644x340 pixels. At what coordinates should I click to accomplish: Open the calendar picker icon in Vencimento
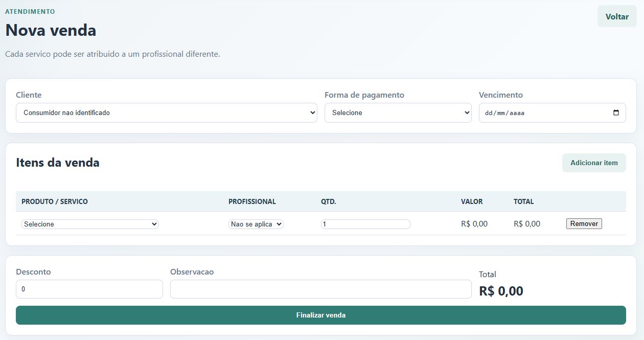tap(616, 112)
